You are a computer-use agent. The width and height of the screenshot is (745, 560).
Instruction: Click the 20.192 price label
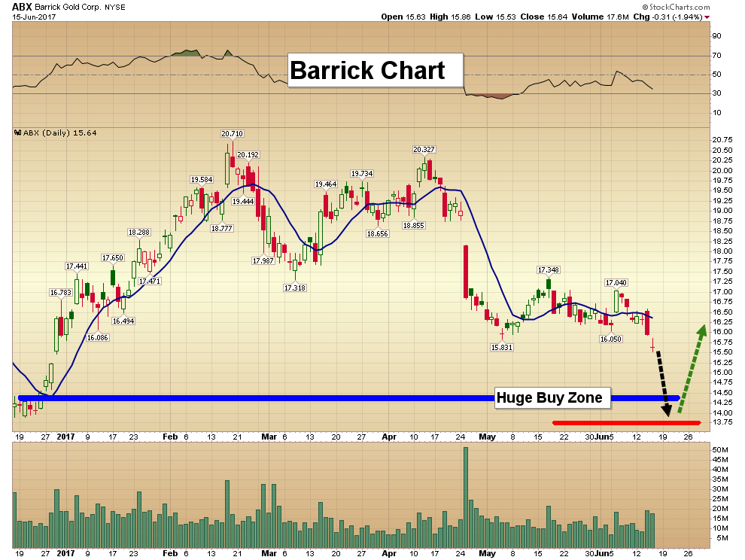click(x=248, y=154)
